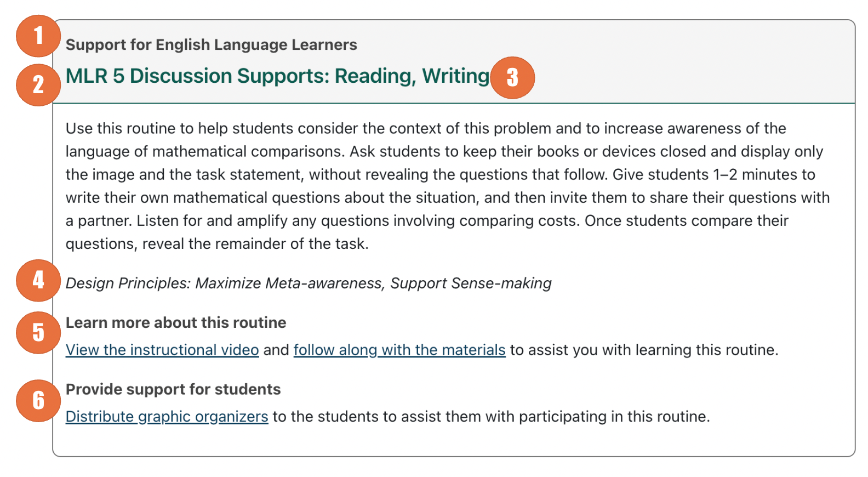Viewport: 868px width, 477px height.
Task: Click the "Support for English Language Learners" label
Action: (211, 45)
